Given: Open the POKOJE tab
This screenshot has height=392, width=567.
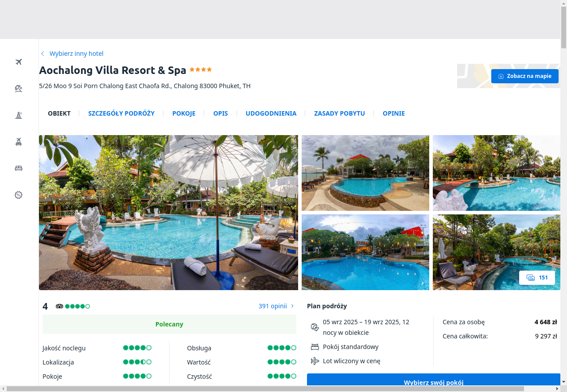Looking at the screenshot, I should [184, 113].
